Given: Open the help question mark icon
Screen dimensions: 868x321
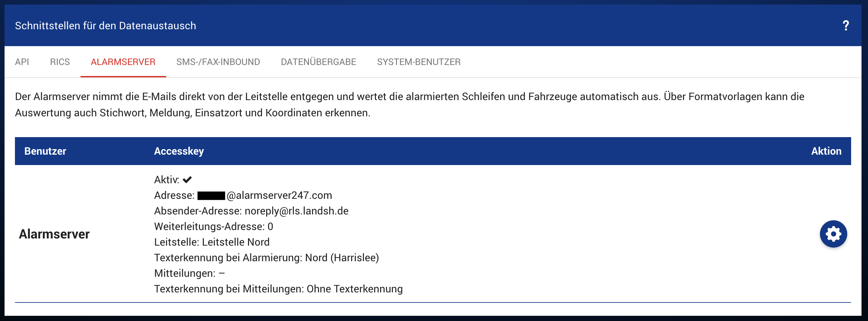Looking at the screenshot, I should coord(845,26).
